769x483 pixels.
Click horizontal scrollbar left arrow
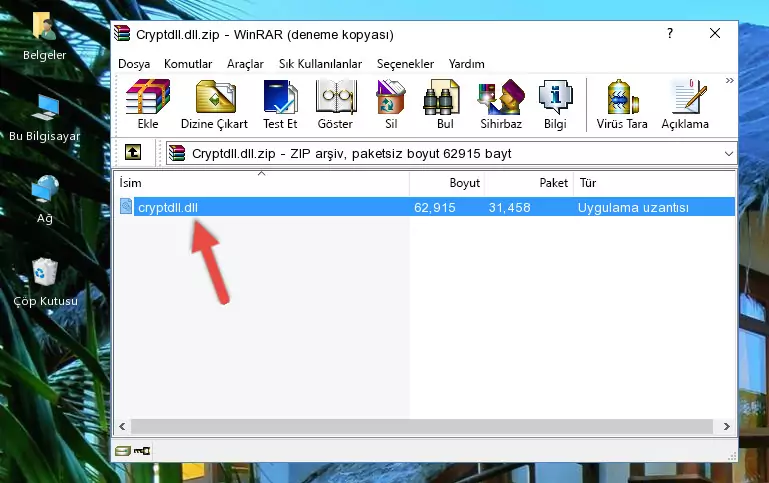pyautogui.click(x=123, y=427)
